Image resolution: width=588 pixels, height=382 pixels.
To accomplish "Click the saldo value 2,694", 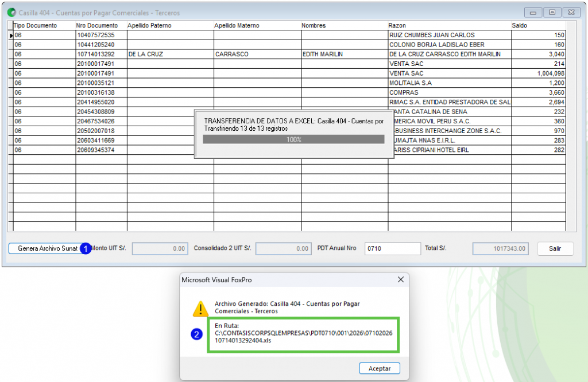I will point(539,102).
